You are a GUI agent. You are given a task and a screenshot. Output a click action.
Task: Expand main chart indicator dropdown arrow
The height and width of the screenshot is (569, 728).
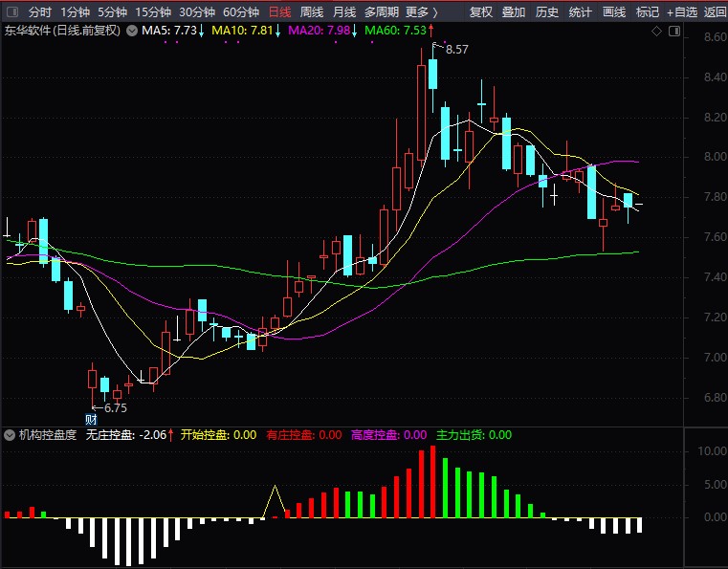[x=132, y=32]
